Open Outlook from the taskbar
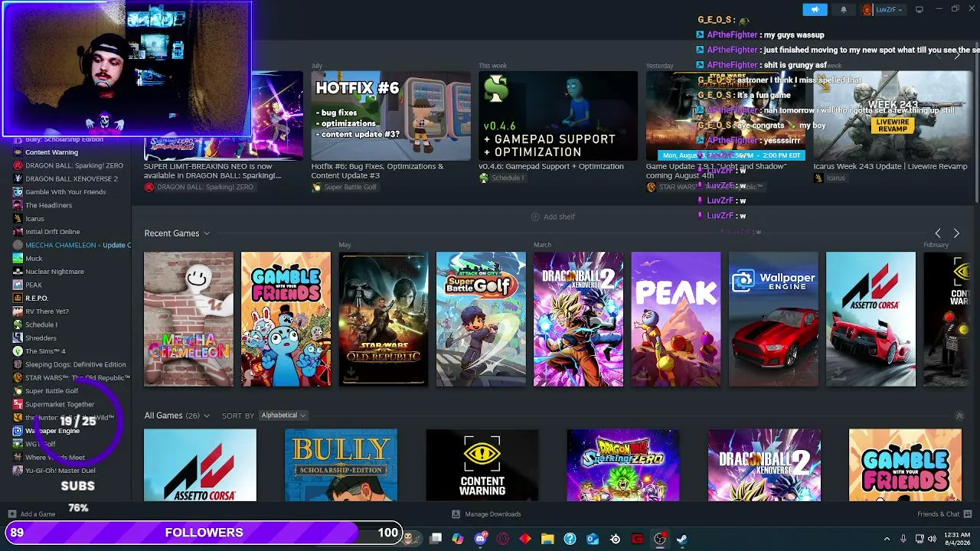Viewport: 980px width, 551px height. click(593, 539)
